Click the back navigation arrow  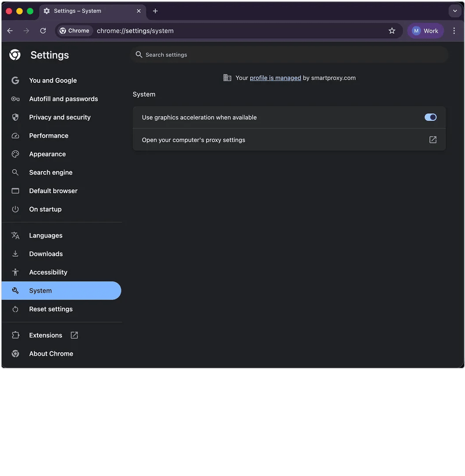click(x=10, y=31)
